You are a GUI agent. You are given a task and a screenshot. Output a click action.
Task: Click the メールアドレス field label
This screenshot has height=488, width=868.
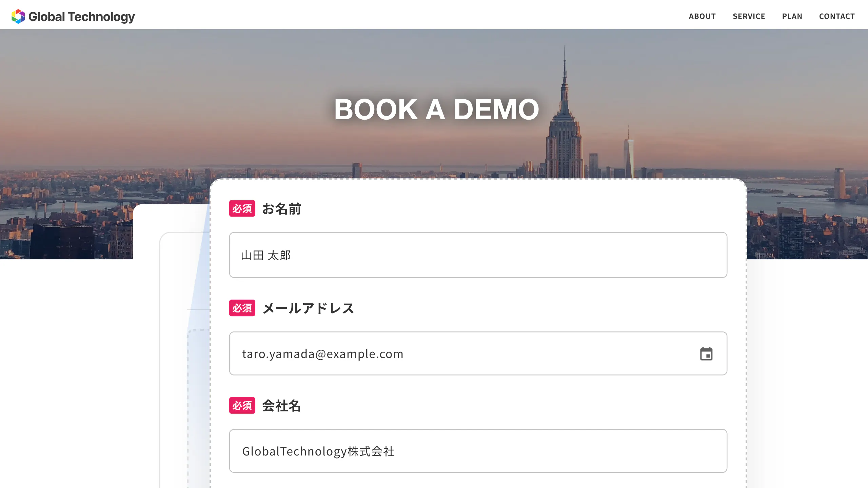point(308,308)
